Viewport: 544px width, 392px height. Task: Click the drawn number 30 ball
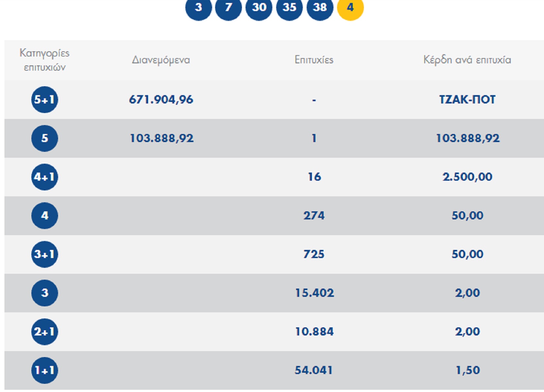259,8
